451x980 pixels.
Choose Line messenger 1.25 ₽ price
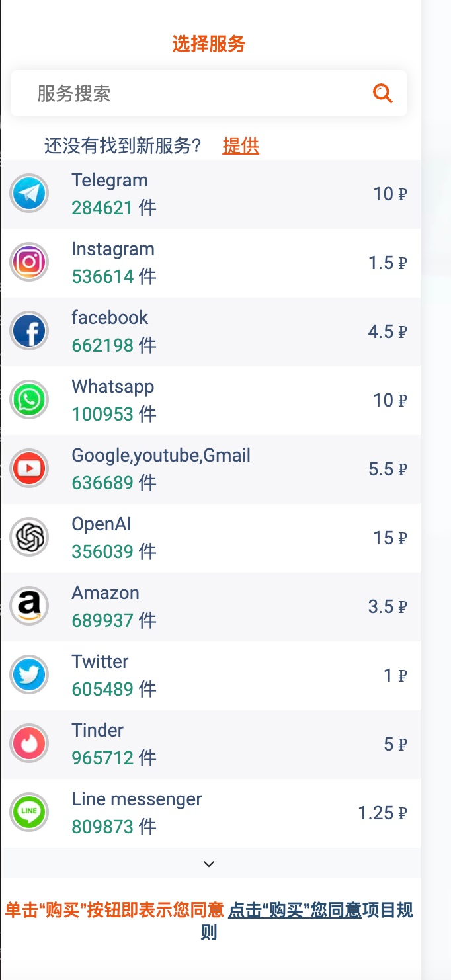click(382, 813)
